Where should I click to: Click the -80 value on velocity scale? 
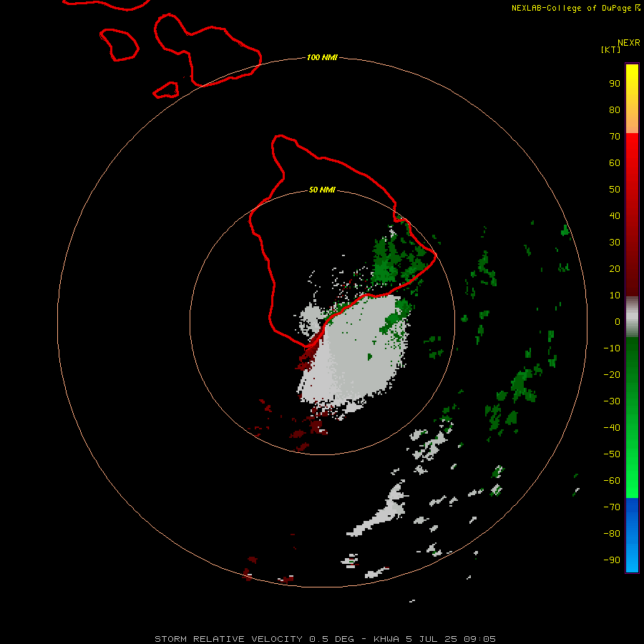(x=612, y=534)
